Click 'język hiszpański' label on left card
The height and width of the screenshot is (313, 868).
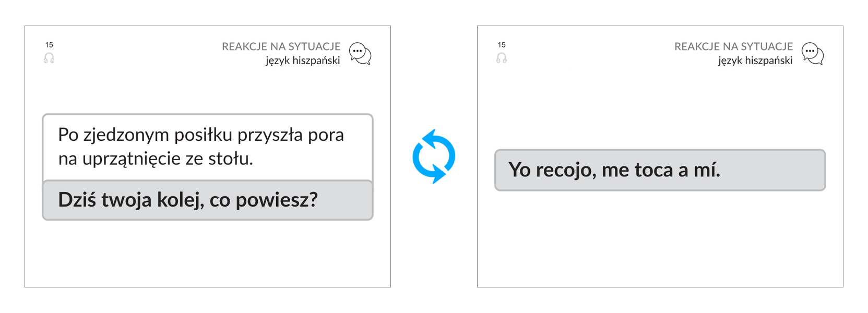pos(303,61)
